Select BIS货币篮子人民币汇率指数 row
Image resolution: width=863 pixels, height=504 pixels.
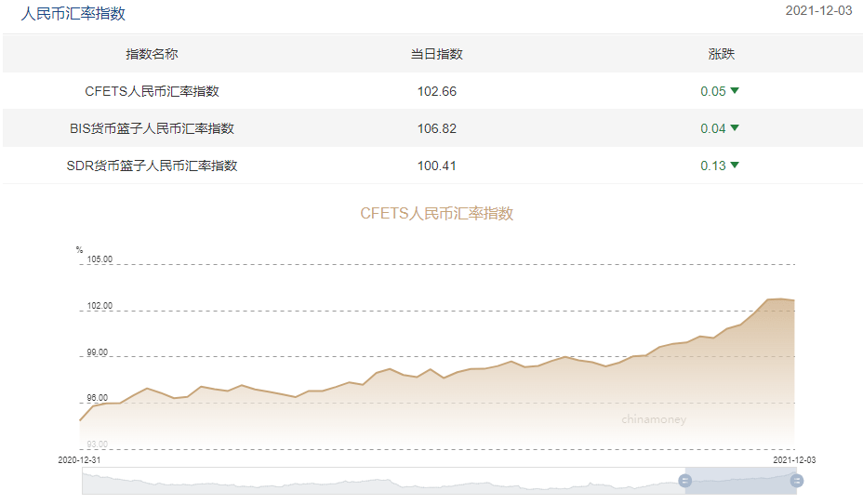coord(431,128)
